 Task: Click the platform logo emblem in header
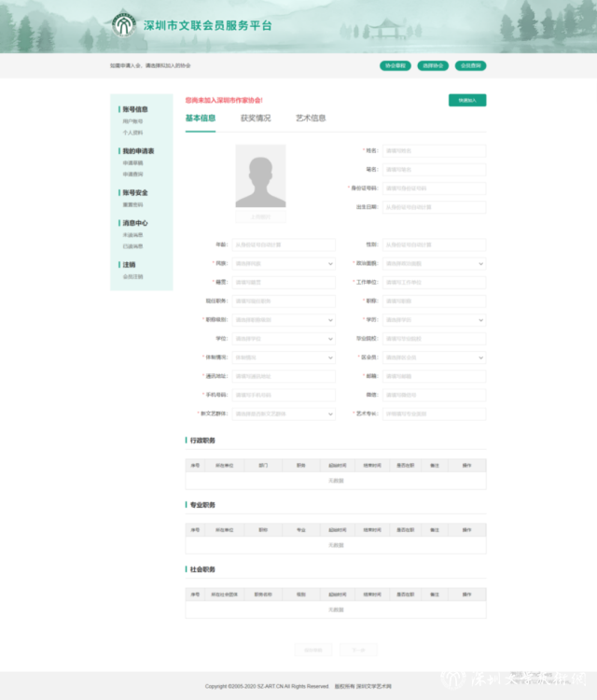click(123, 25)
